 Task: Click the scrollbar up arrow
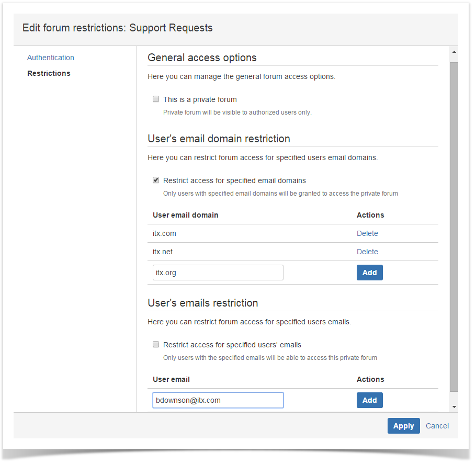(x=454, y=52)
